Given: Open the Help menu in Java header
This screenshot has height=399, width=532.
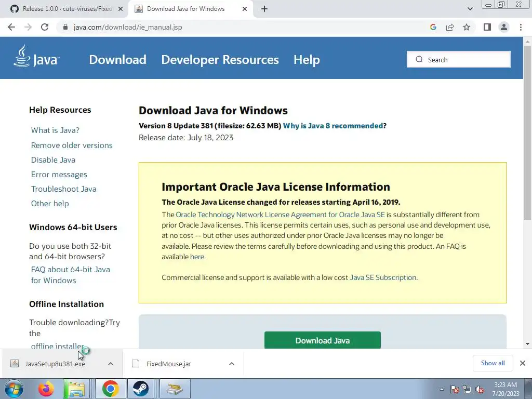Looking at the screenshot, I should (x=307, y=60).
